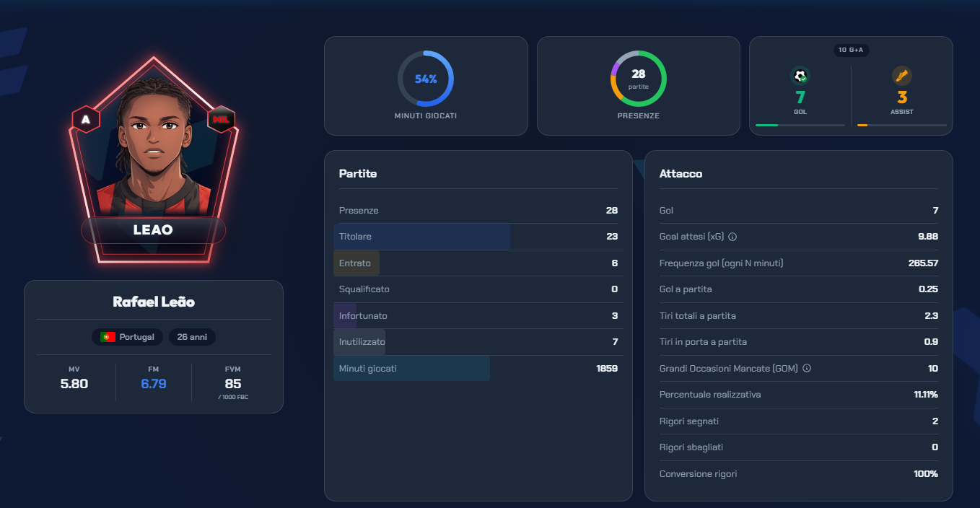Click the 'Gol a partita' row
Screen dimensions: 980x508
[799, 289]
